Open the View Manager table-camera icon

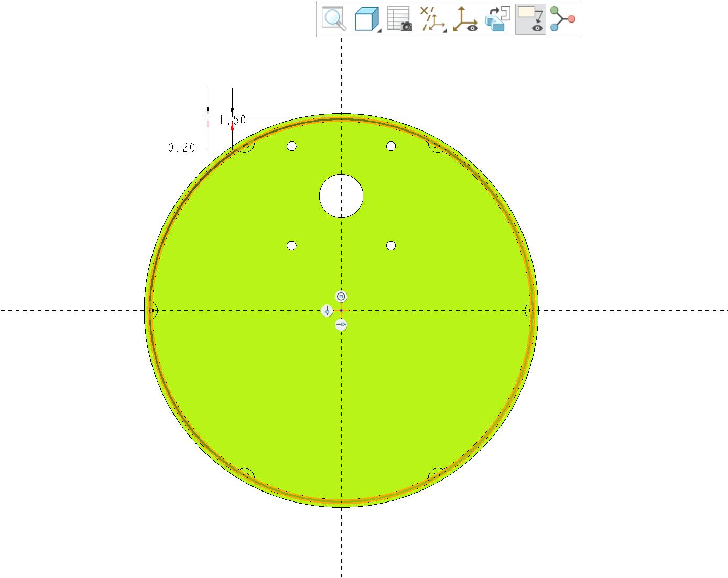point(399,19)
